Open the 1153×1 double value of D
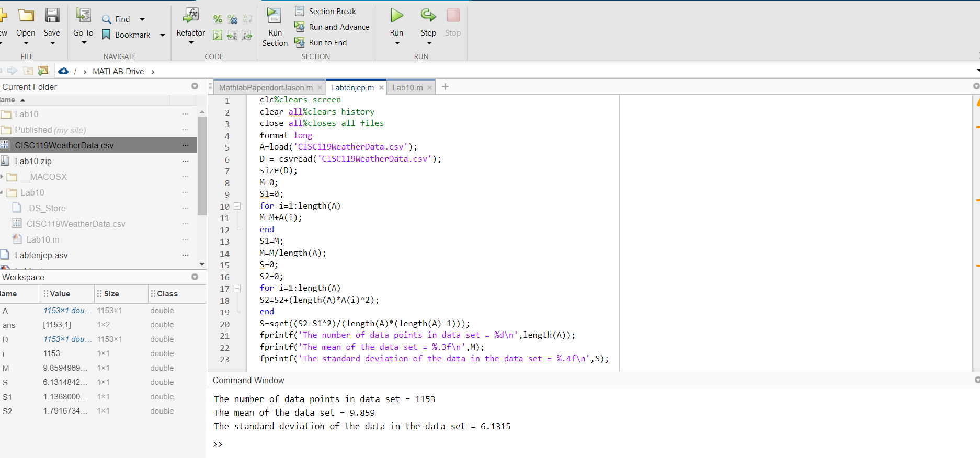The image size is (980, 458). 67,339
